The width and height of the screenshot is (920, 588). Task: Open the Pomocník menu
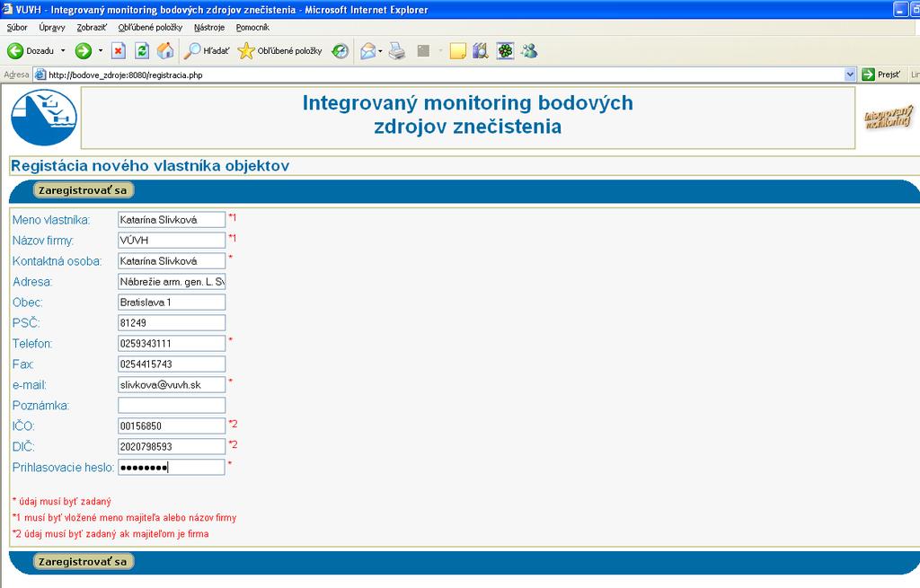pos(252,28)
